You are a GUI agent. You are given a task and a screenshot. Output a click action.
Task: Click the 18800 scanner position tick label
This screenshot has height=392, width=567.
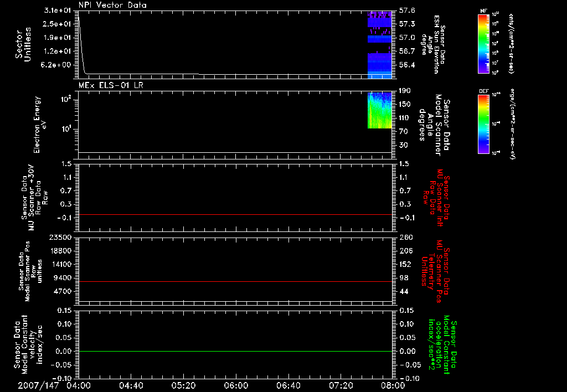point(60,251)
